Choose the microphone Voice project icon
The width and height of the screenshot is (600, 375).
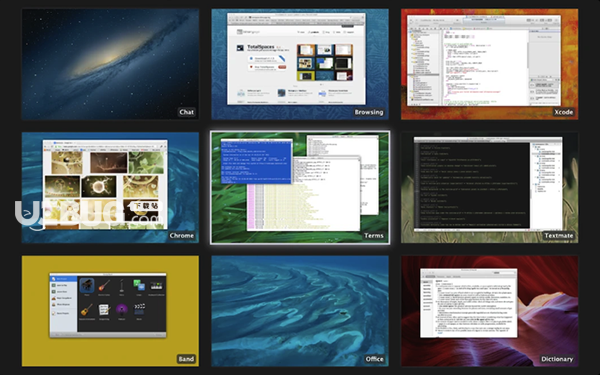tap(121, 286)
